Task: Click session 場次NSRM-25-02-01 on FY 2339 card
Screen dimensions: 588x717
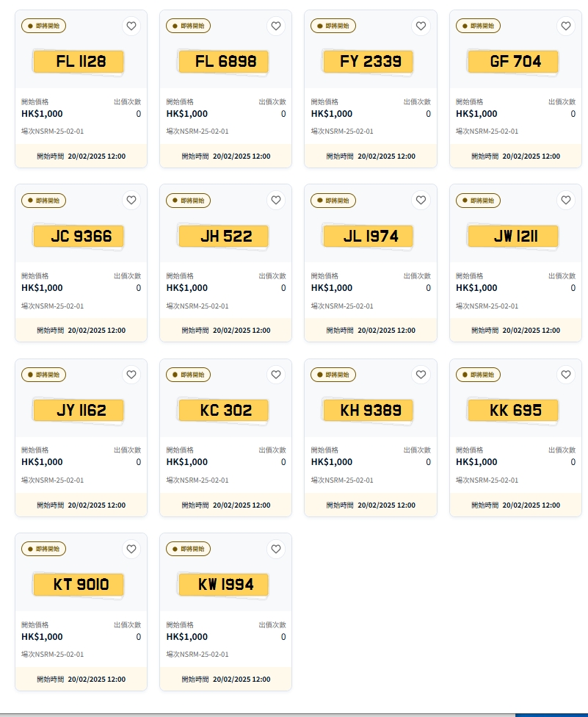Action: [x=342, y=131]
